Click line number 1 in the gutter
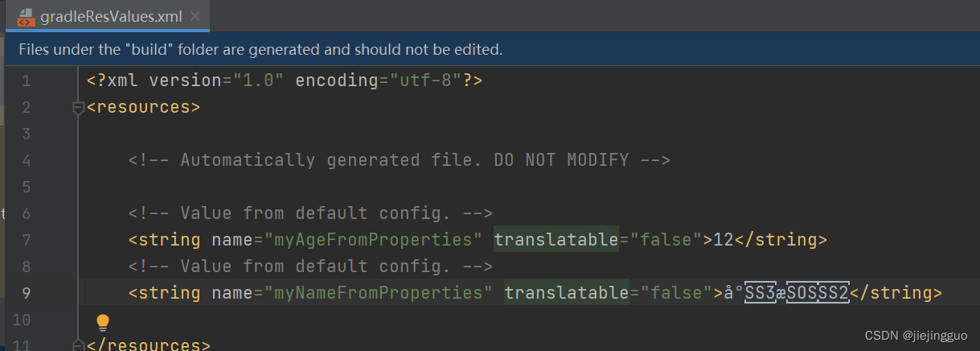The width and height of the screenshot is (980, 351). [x=25, y=81]
